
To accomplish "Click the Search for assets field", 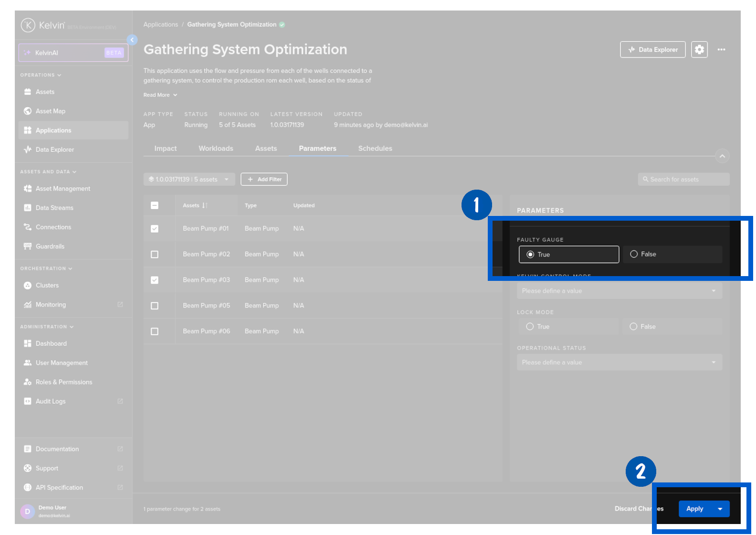I will pos(683,180).
